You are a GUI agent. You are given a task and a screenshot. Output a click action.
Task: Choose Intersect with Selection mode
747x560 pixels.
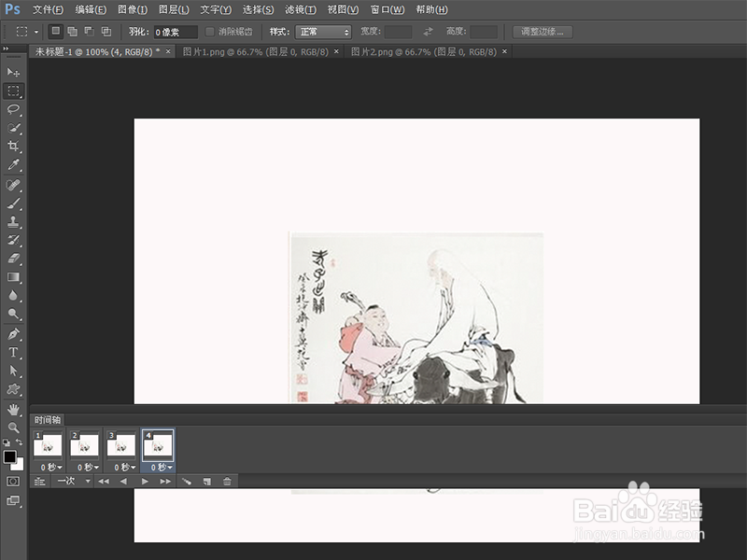106,32
